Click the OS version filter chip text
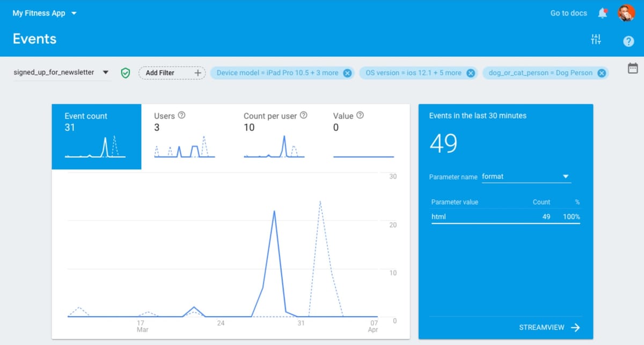 pos(413,73)
